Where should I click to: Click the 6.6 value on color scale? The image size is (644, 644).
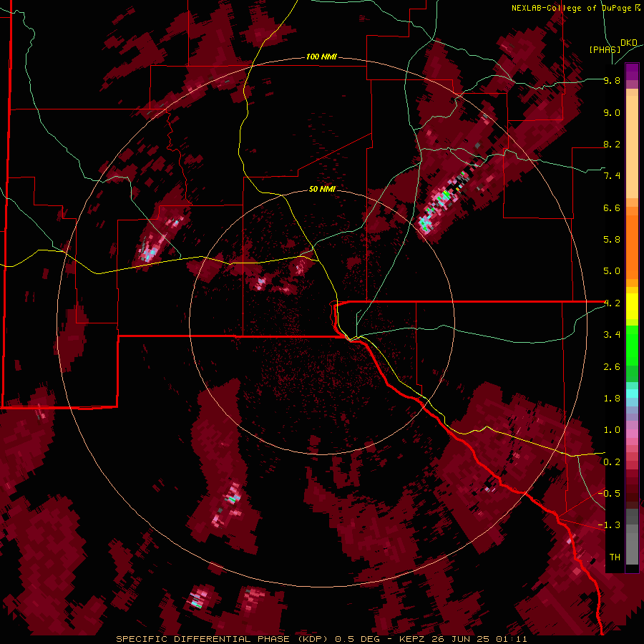pos(612,208)
